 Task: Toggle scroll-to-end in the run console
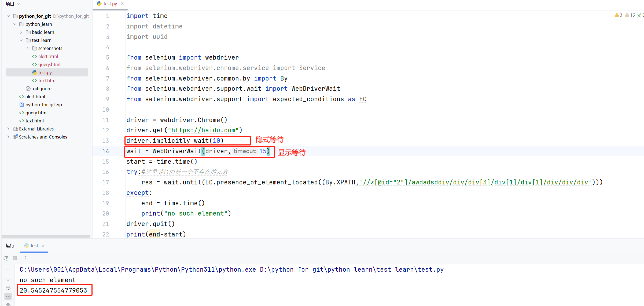8,296
